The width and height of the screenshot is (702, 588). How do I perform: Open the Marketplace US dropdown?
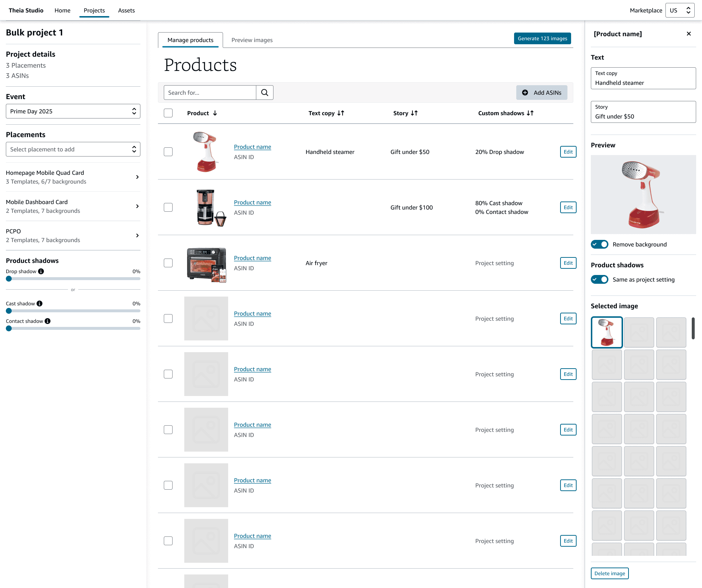pyautogui.click(x=680, y=10)
